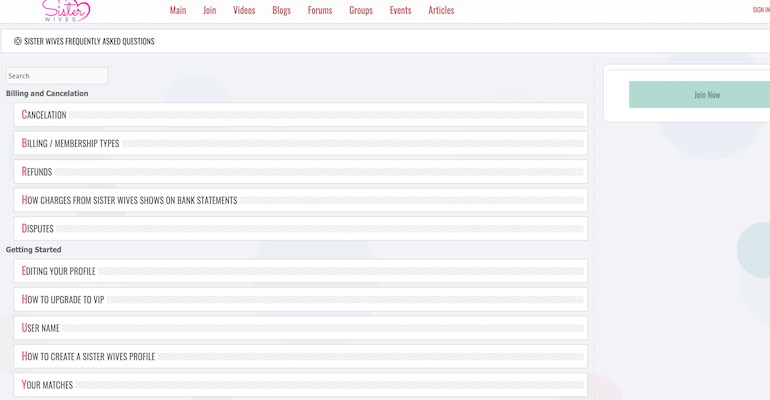Open the Main menu item
770x400 pixels.
tap(178, 11)
